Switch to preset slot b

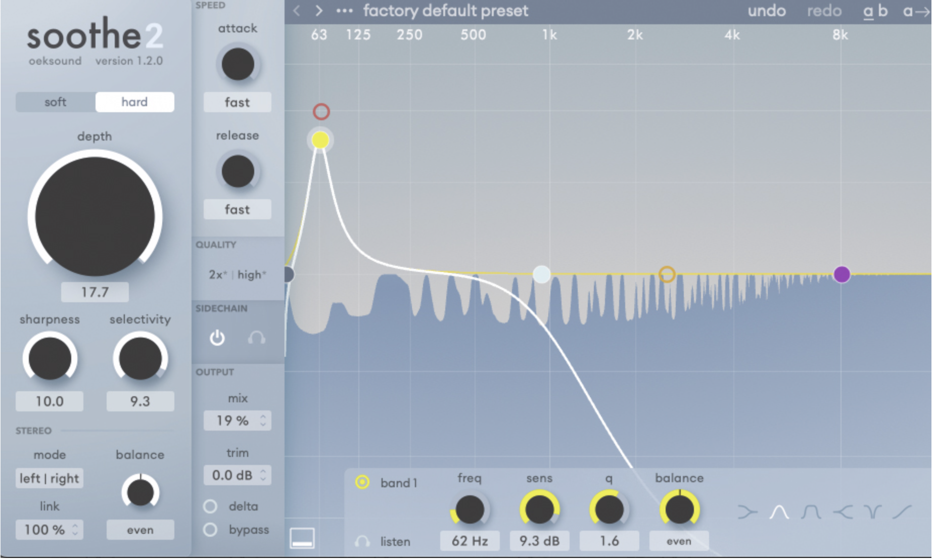(x=882, y=11)
